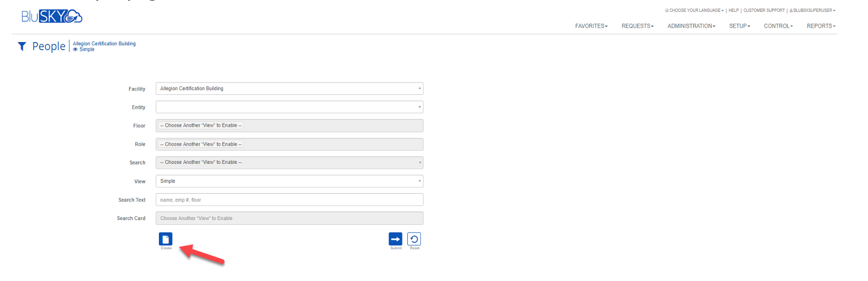This screenshot has height=281, width=868.
Task: Open the Control menu
Action: point(778,26)
